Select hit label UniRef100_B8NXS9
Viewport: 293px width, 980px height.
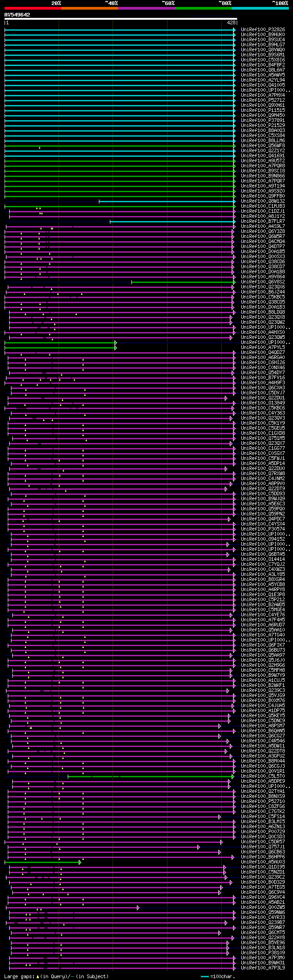[263, 797]
